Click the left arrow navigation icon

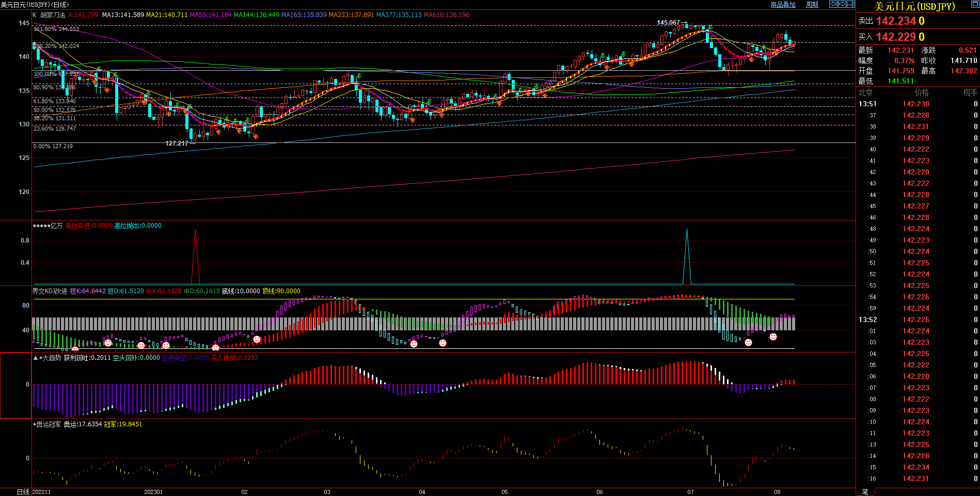click(x=833, y=4)
